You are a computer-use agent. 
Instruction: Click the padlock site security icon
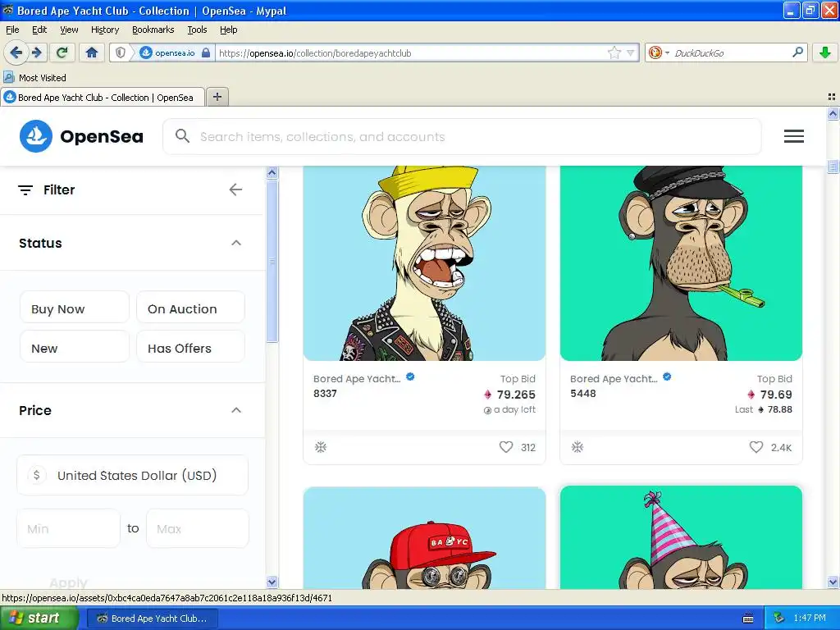[x=206, y=52]
